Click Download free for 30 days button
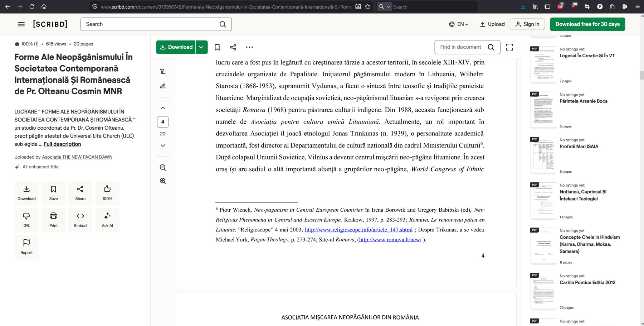This screenshot has height=326, width=644. [587, 24]
